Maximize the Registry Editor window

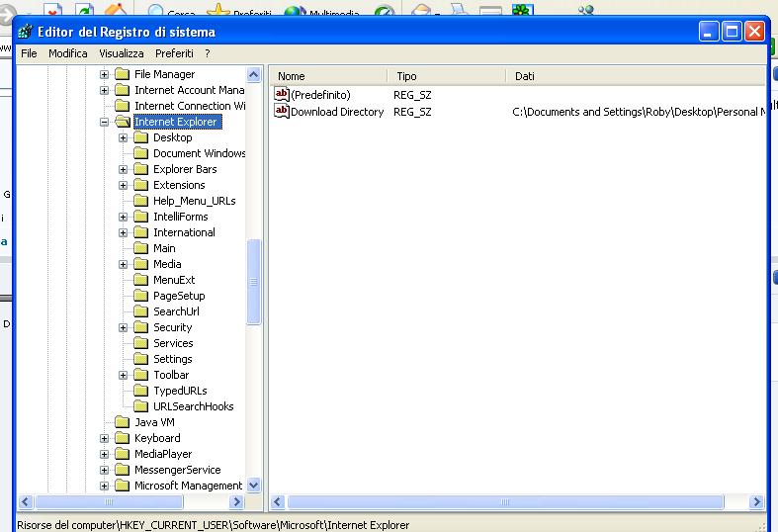click(732, 32)
